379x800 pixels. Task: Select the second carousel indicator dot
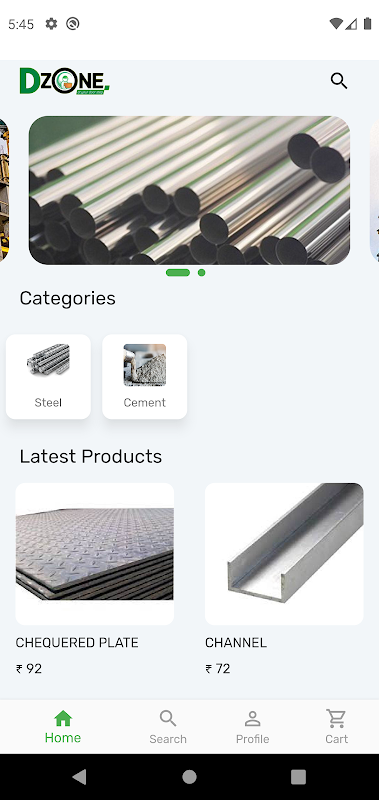pos(201,272)
